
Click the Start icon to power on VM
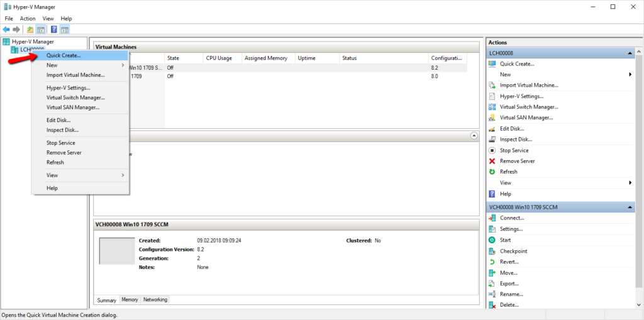[492, 240]
